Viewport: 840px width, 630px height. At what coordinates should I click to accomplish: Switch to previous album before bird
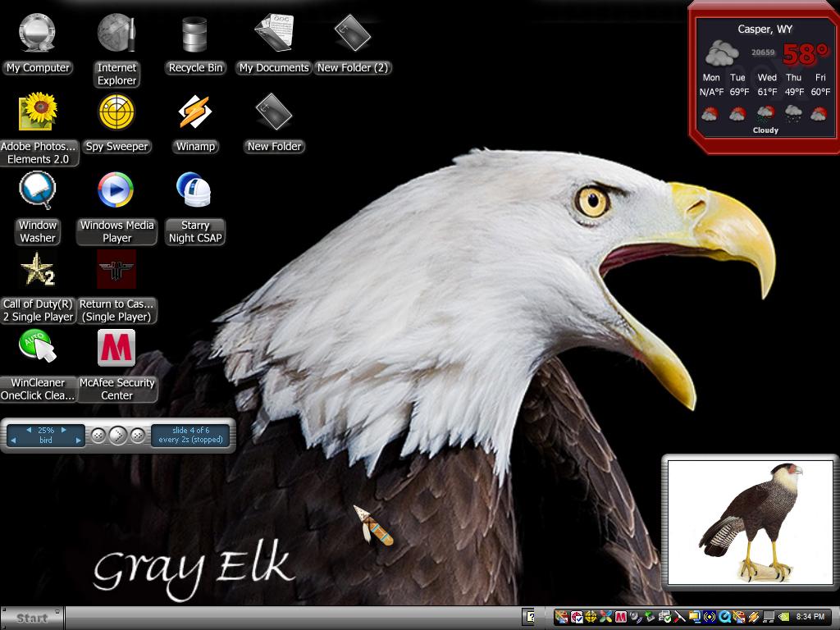tap(13, 441)
